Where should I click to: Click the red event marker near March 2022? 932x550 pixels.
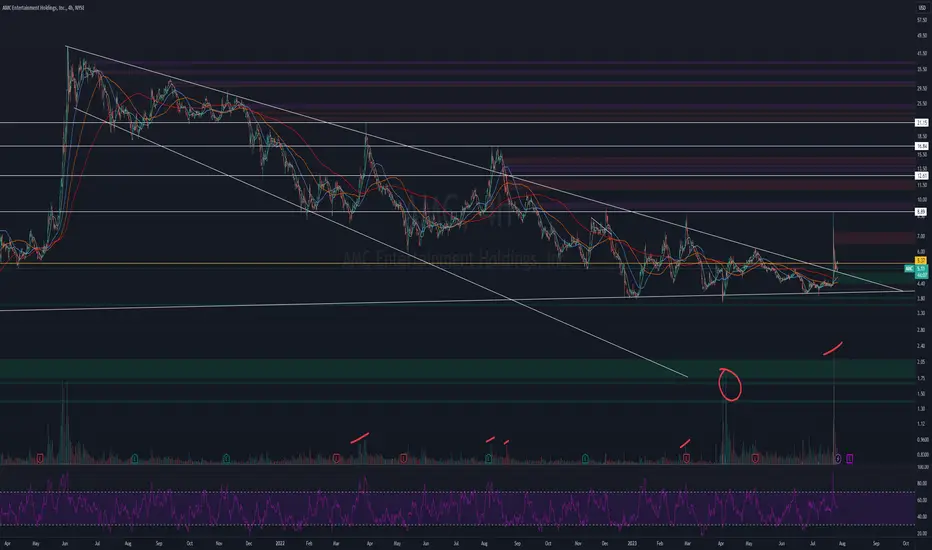click(x=336, y=458)
